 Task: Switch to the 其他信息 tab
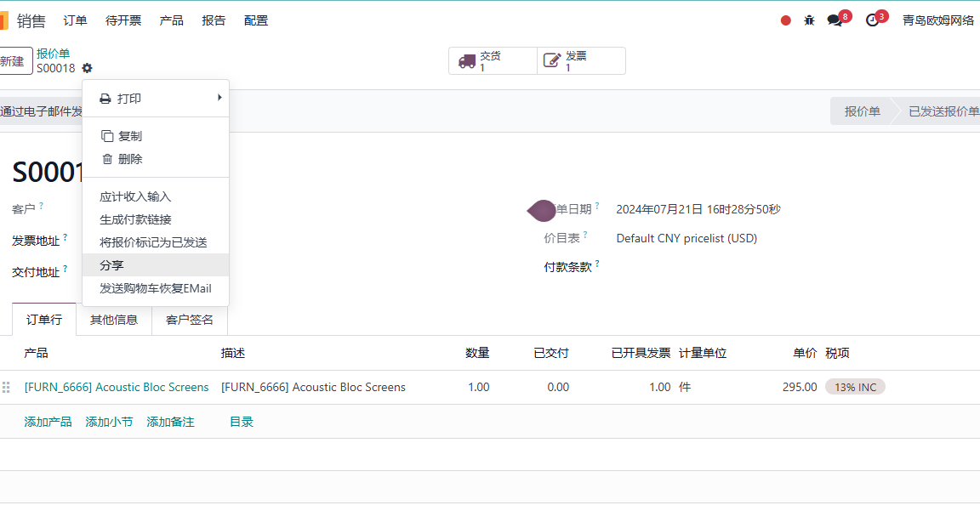114,320
